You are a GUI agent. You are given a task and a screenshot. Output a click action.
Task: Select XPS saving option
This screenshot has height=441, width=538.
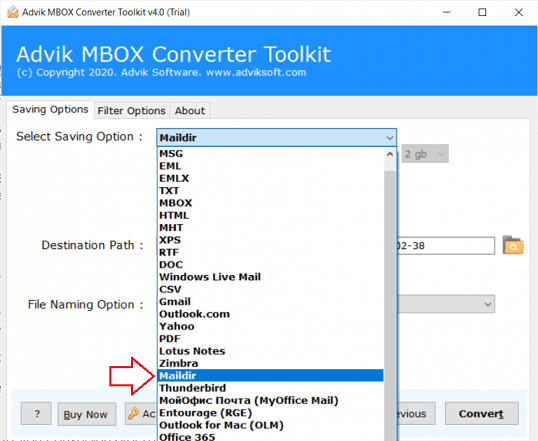(270, 240)
